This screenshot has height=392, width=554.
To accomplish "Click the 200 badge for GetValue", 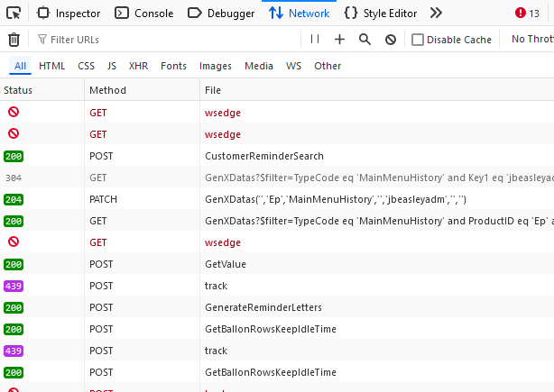I will tap(14, 265).
